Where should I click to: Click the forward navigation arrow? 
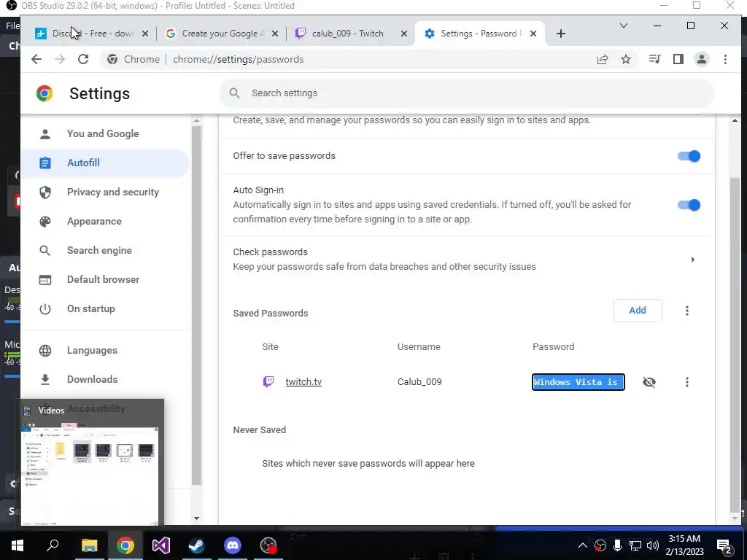[60, 60]
